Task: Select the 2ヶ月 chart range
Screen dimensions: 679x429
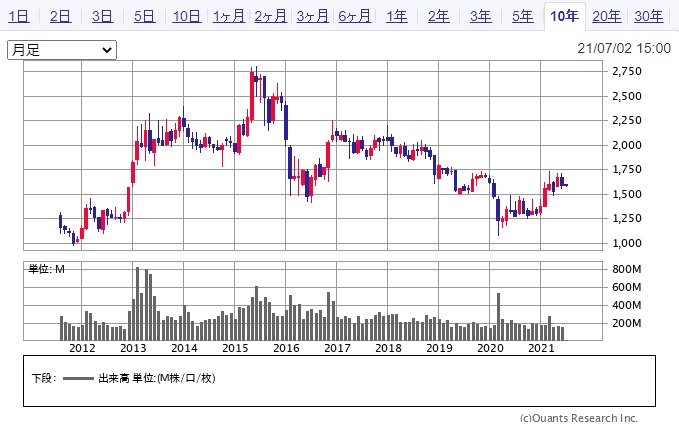Action: click(x=271, y=16)
